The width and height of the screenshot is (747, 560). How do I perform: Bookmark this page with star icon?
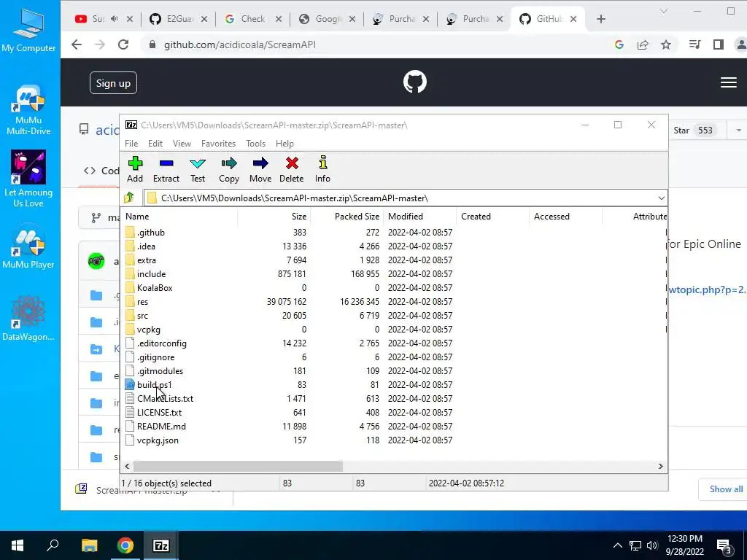point(666,44)
